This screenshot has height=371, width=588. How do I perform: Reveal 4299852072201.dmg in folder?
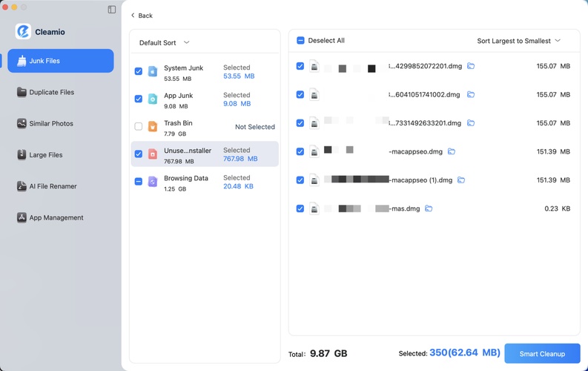click(x=471, y=66)
